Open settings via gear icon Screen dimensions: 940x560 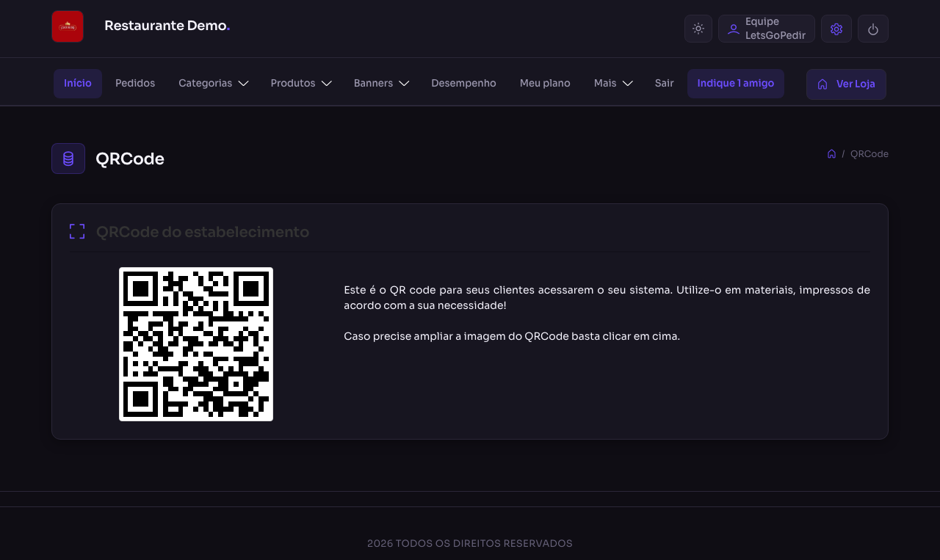tap(836, 29)
